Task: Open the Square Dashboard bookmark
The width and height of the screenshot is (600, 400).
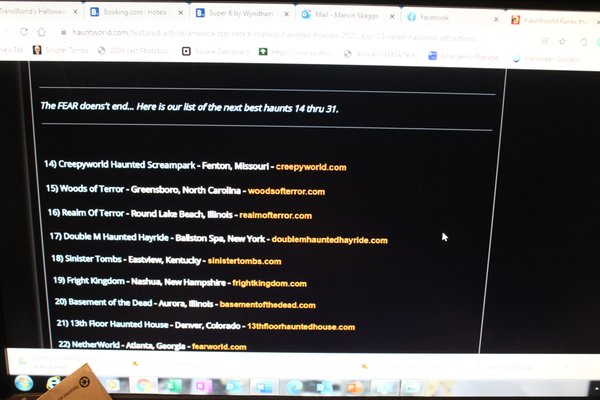Action: [215, 51]
